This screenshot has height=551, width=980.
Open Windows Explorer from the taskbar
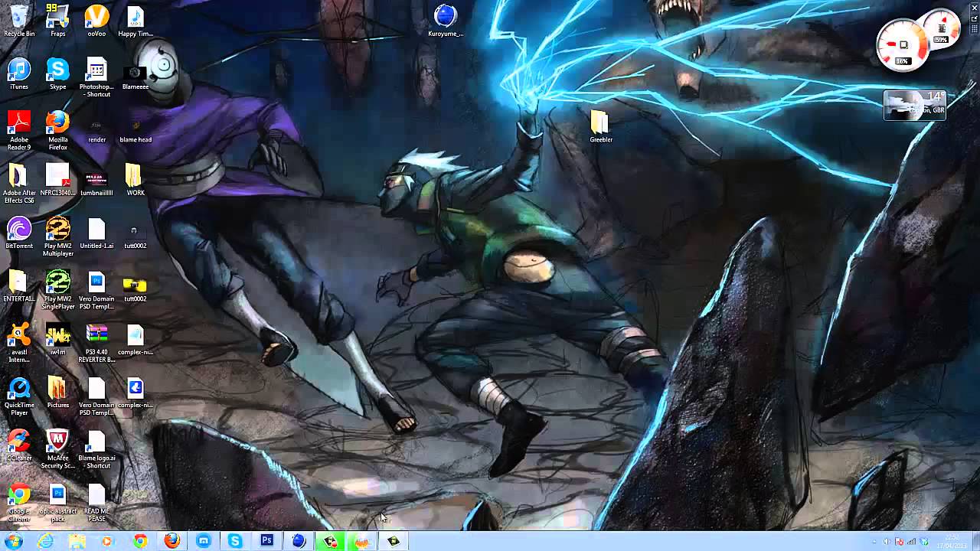(x=77, y=541)
